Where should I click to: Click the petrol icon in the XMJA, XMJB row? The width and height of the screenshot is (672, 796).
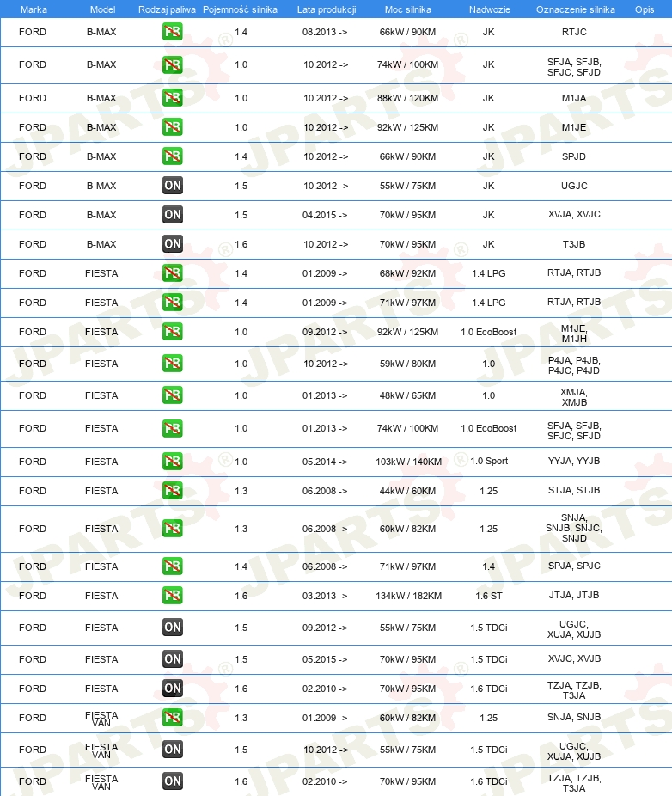[173, 395]
